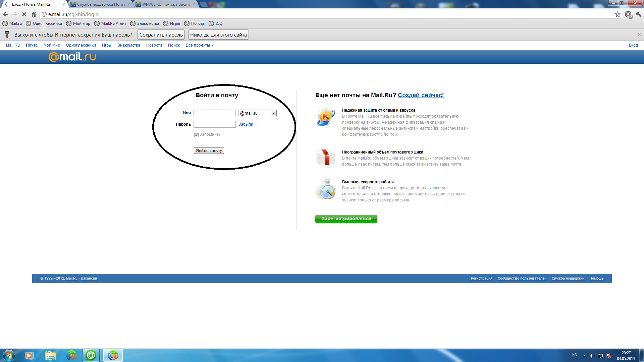The image size is (644, 362).
Task: Open ICQ bookmark
Action: coord(215,23)
